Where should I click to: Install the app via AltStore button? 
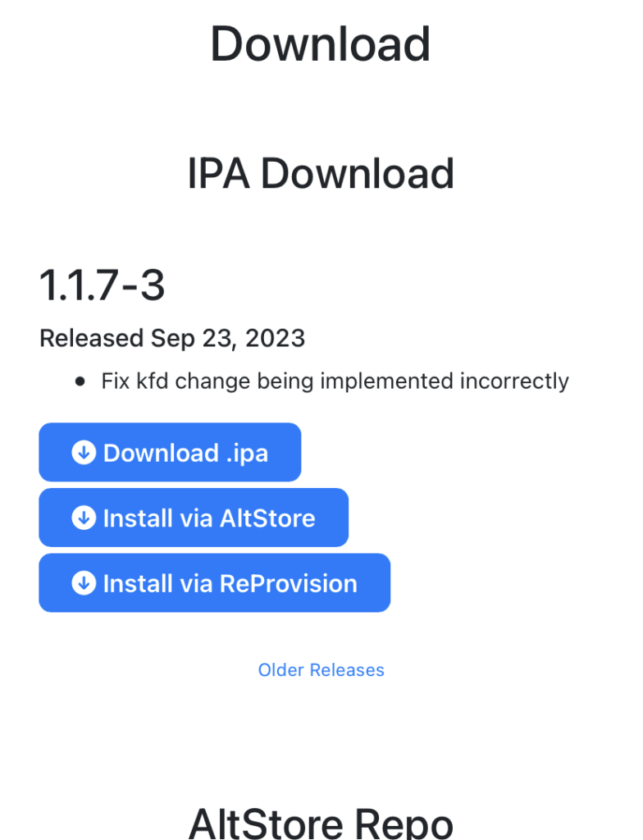(x=194, y=518)
